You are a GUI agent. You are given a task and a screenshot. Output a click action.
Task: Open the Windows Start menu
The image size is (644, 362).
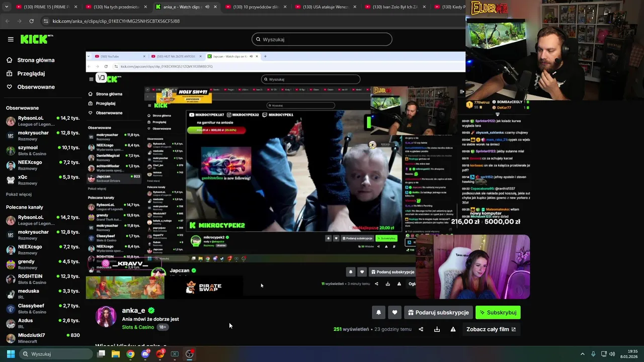point(11,354)
